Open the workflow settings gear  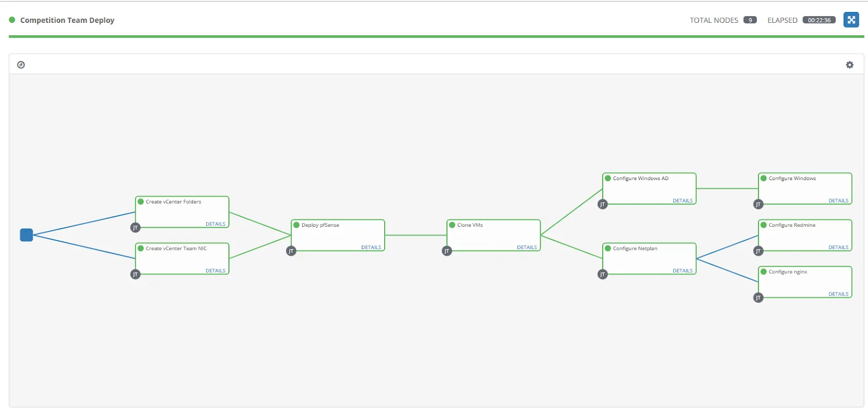(x=850, y=64)
